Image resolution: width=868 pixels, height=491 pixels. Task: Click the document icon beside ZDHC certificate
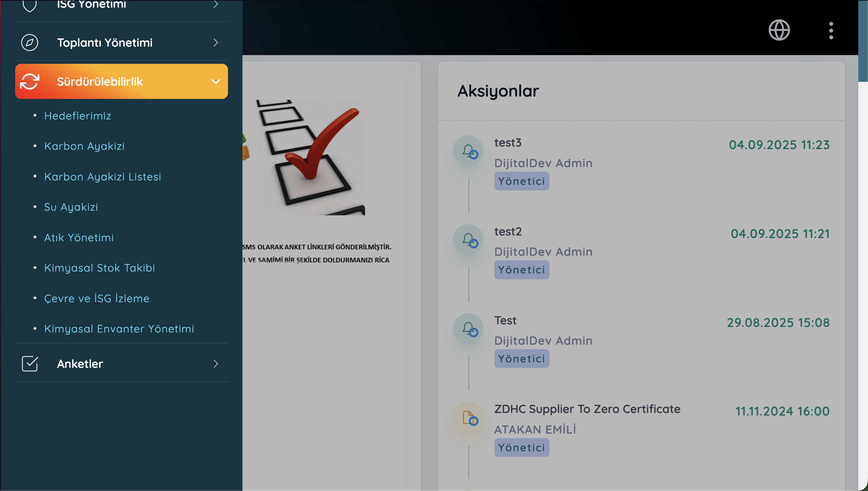pyautogui.click(x=469, y=418)
